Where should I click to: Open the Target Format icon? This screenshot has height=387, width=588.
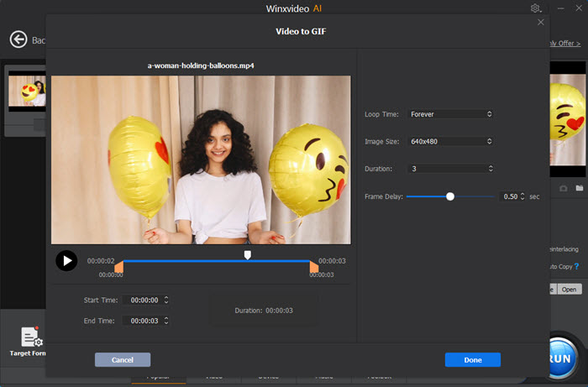(x=30, y=337)
